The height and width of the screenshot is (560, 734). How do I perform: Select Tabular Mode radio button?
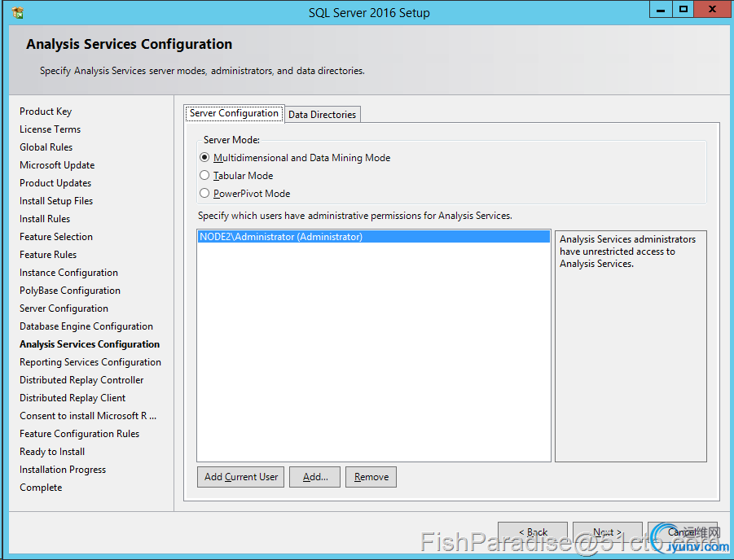[x=204, y=176]
